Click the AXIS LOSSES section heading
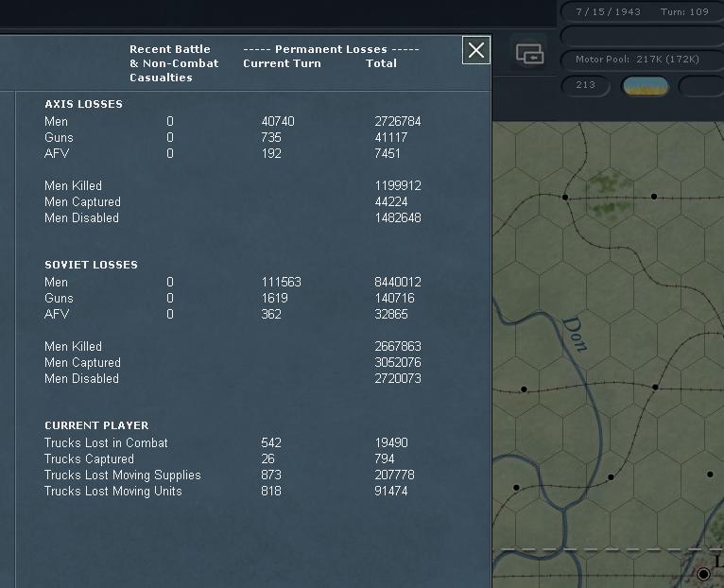 click(83, 104)
